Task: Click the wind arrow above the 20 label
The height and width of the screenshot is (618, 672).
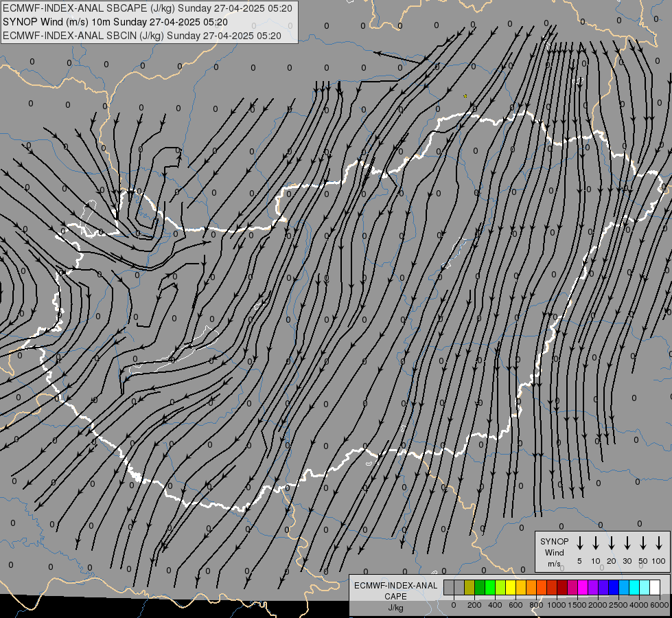Action: pos(612,543)
